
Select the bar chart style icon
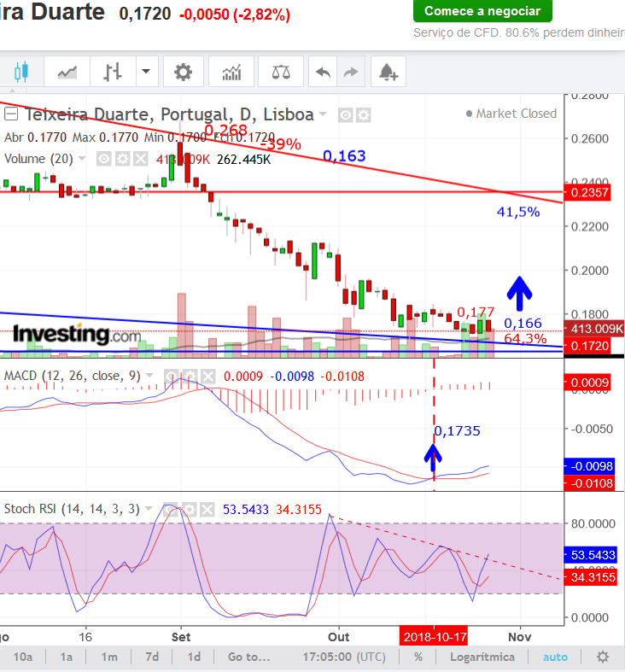[x=114, y=72]
